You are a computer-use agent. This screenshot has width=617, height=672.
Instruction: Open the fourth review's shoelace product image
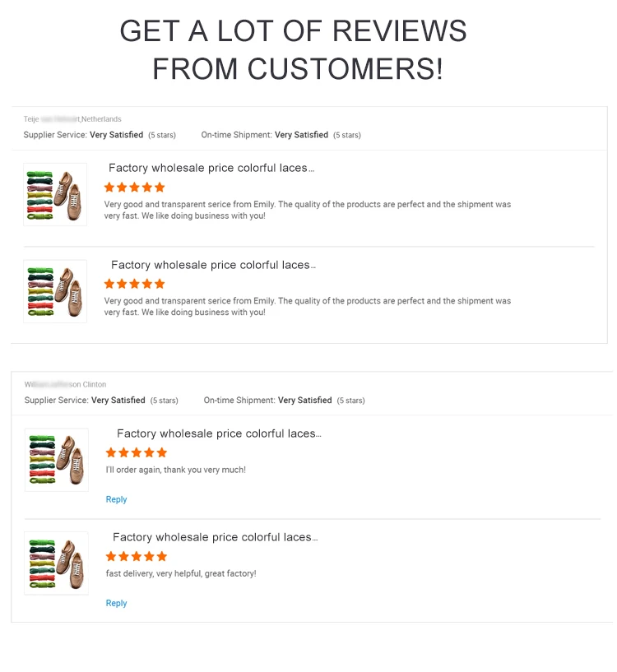57,563
